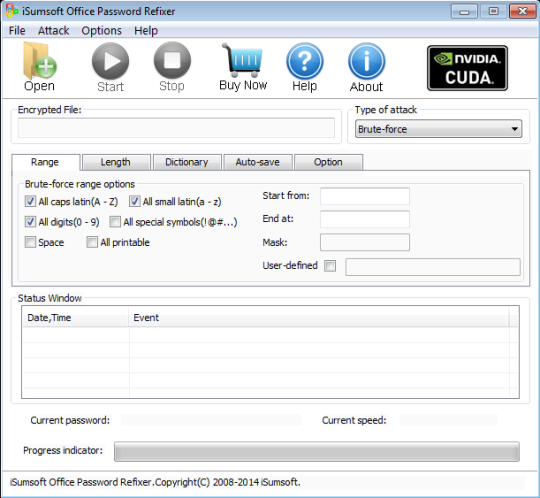The height and width of the screenshot is (498, 540).
Task: Maximize the iSumsoft window
Action: tap(493, 11)
